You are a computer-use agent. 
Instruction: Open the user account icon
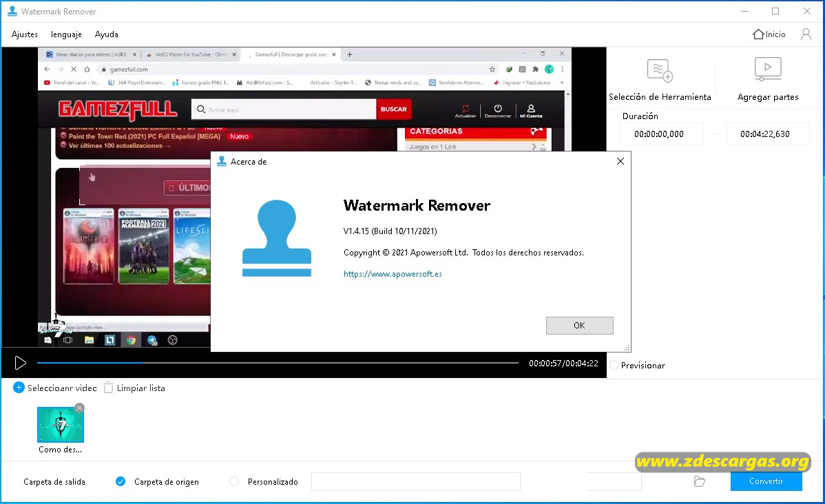806,34
